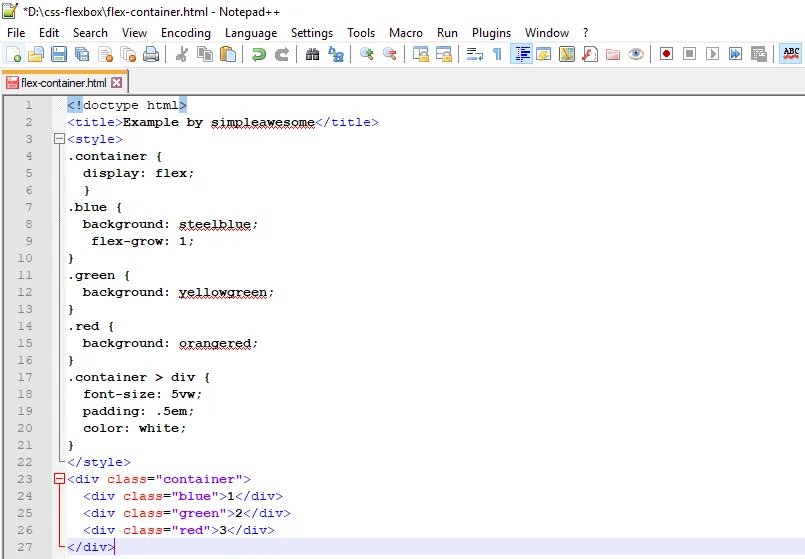This screenshot has width=805, height=559.
Task: Click the 'simpleawesome' word in title
Action: [x=263, y=122]
